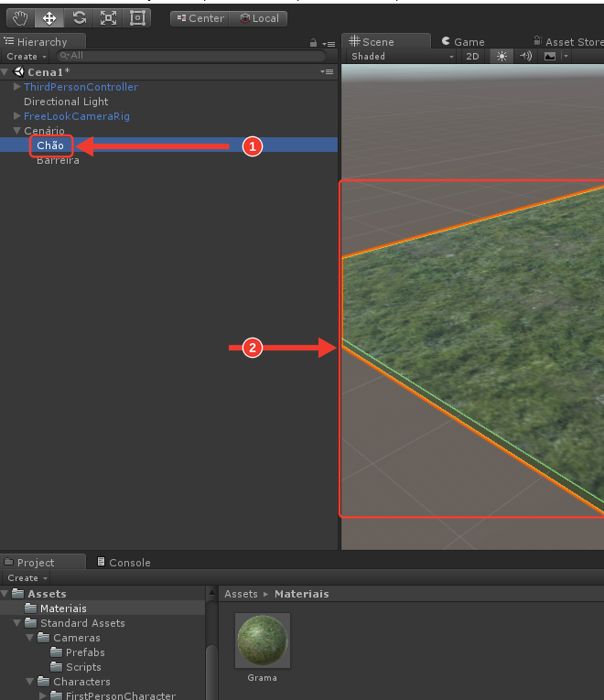This screenshot has width=604, height=700.
Task: Click the Materiais folder icon
Action: 31,608
